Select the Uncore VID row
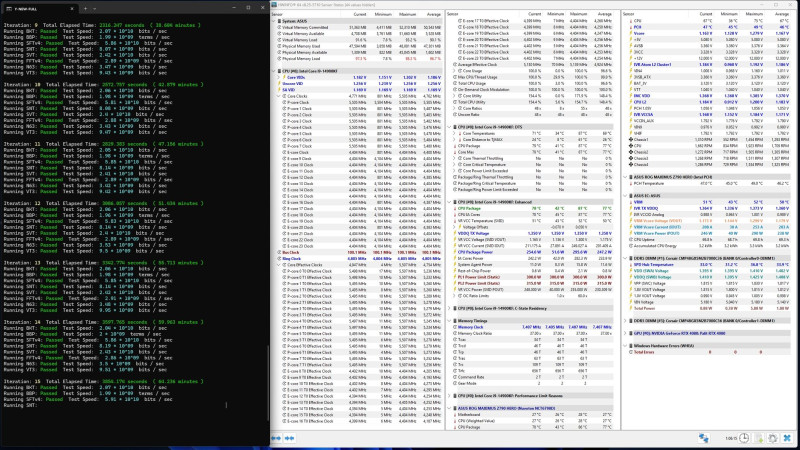800x450 pixels. click(358, 84)
